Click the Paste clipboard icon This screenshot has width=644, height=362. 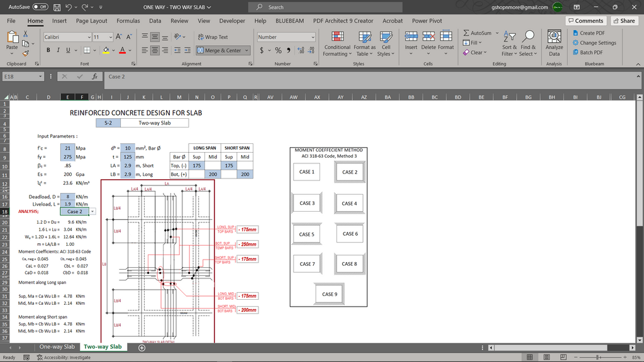pyautogui.click(x=13, y=38)
